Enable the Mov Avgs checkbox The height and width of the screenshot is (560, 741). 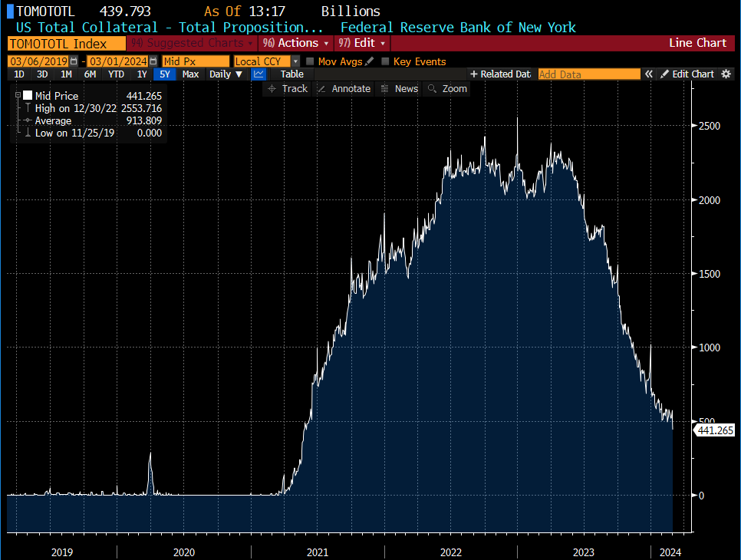pyautogui.click(x=310, y=61)
